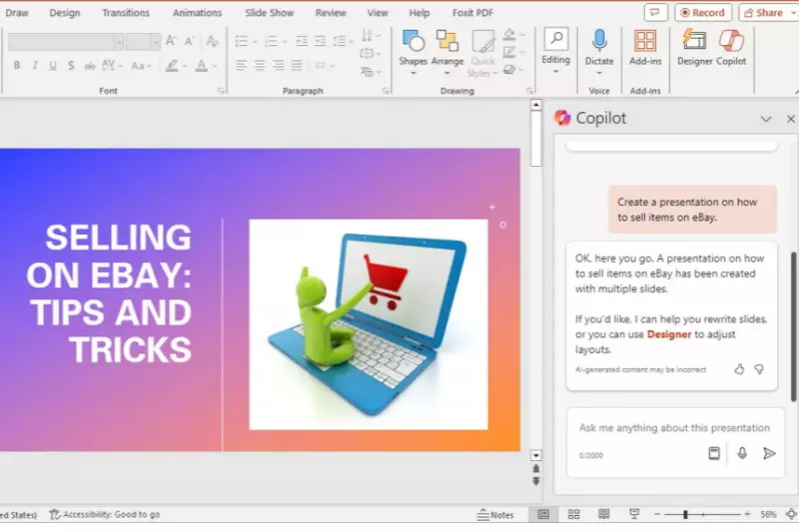Increase font size
This screenshot has height=532, width=799.
point(171,41)
